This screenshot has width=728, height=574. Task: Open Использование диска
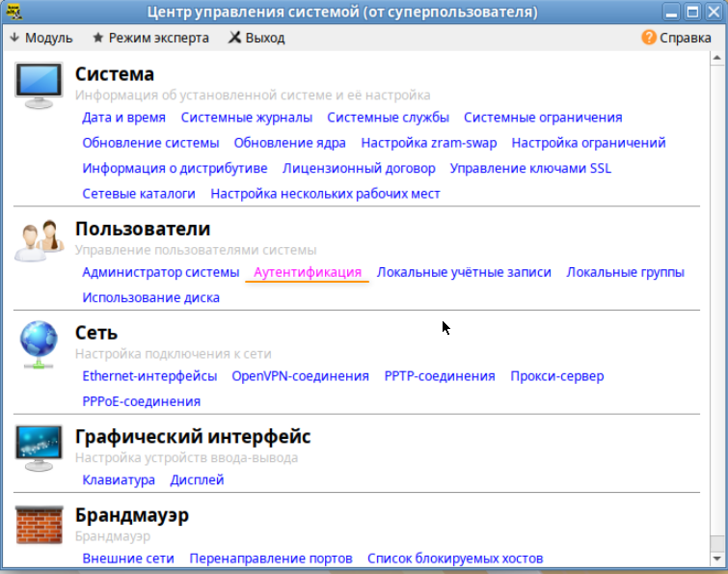click(x=150, y=298)
